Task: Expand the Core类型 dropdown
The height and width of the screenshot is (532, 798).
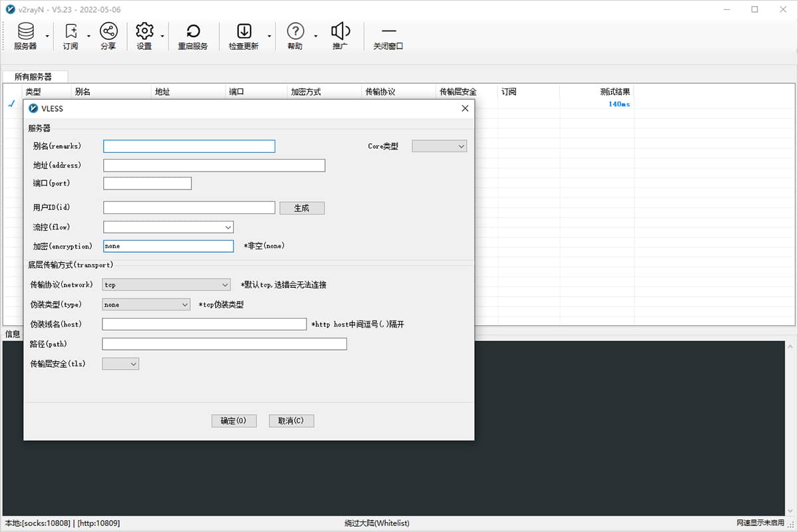Action: 440,146
